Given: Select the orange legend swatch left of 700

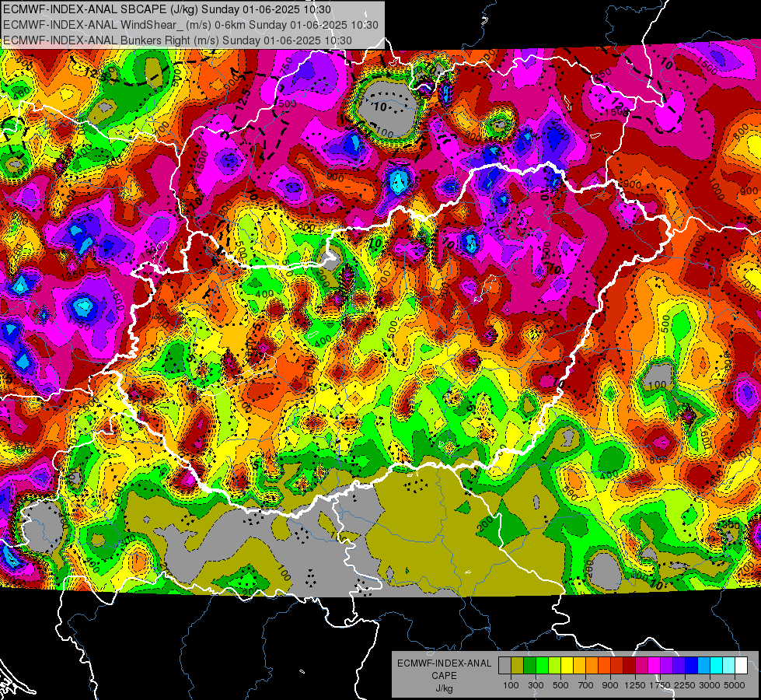Looking at the screenshot, I should pos(592,666).
